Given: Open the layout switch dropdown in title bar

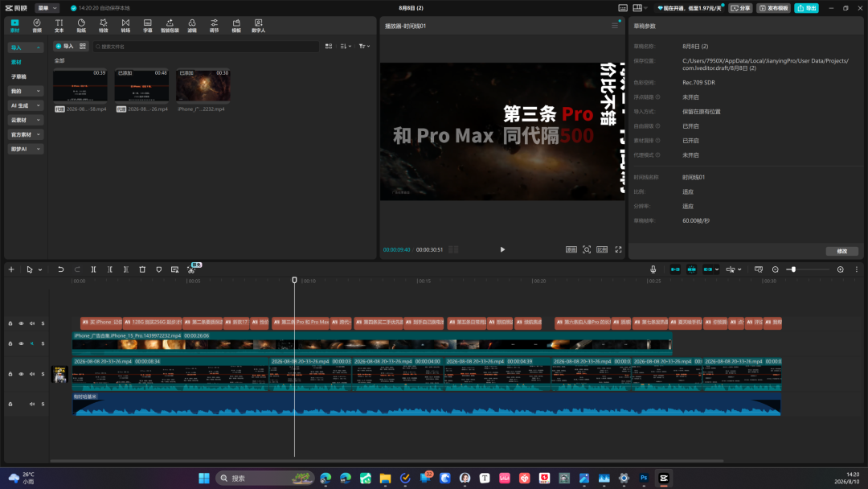Looking at the screenshot, I should pos(640,8).
